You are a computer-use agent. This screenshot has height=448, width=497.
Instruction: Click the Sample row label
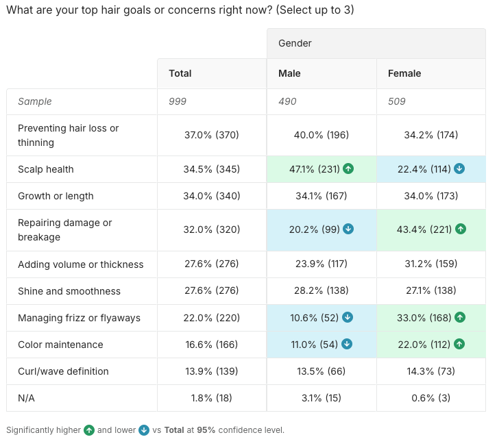pos(35,101)
